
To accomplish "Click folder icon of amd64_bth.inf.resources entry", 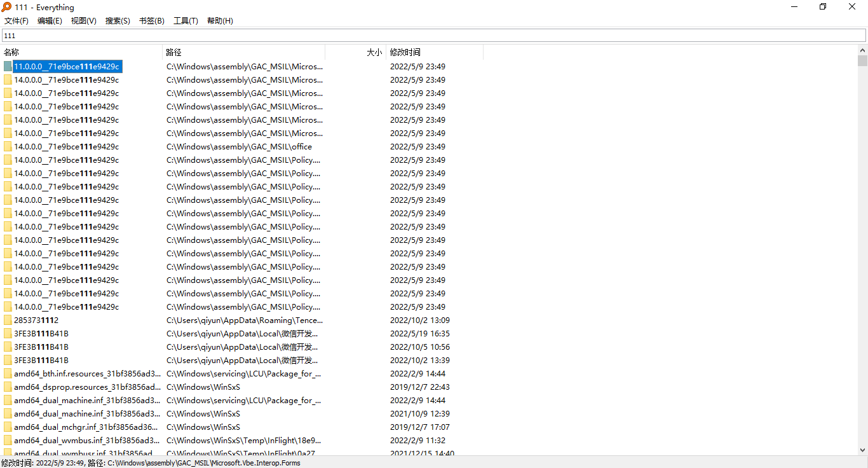I will click(8, 374).
